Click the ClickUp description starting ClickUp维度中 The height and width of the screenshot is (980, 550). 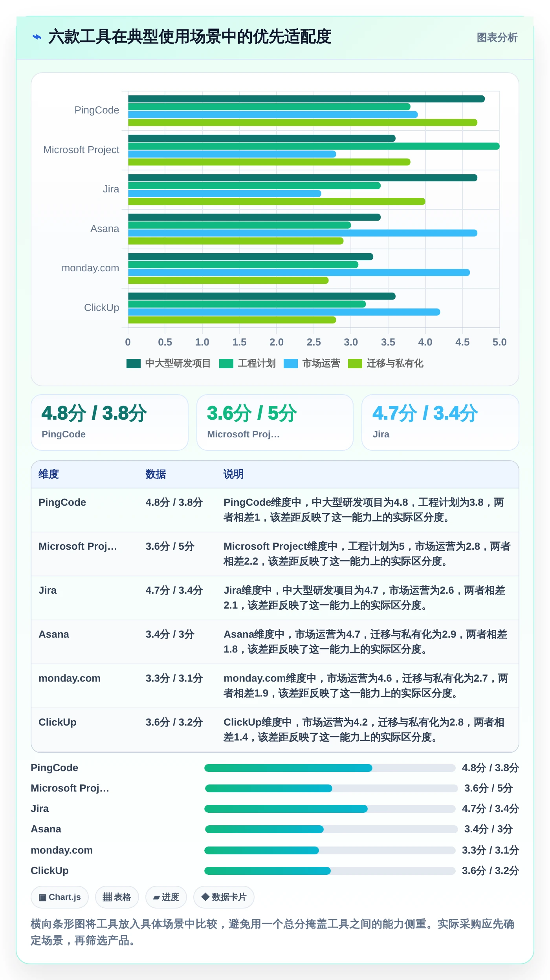click(x=364, y=730)
